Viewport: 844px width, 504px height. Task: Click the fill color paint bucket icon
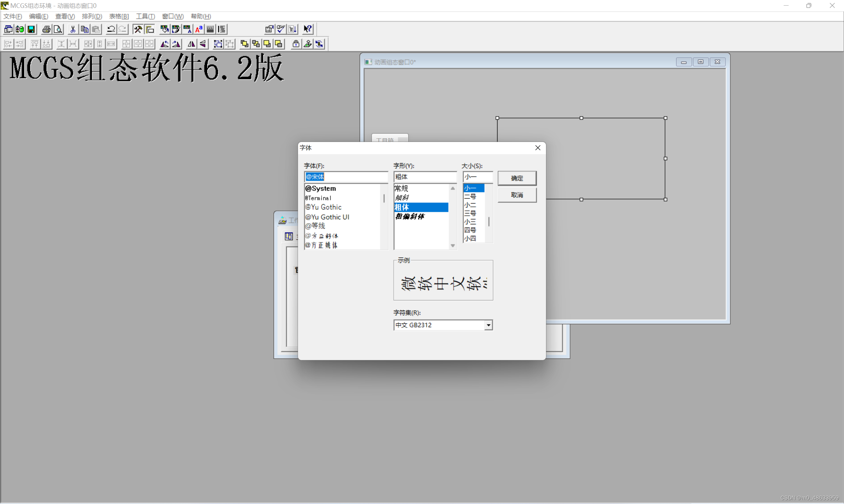(x=165, y=29)
